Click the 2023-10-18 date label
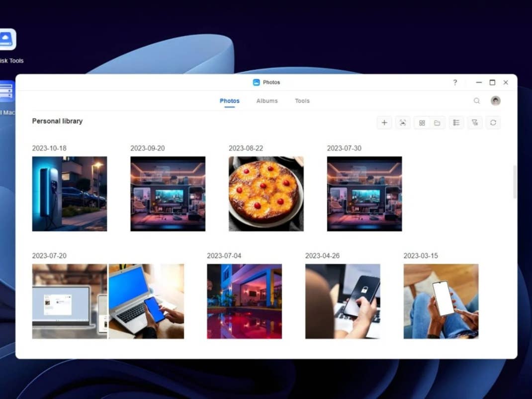Viewport: 532px width, 399px height. [49, 148]
